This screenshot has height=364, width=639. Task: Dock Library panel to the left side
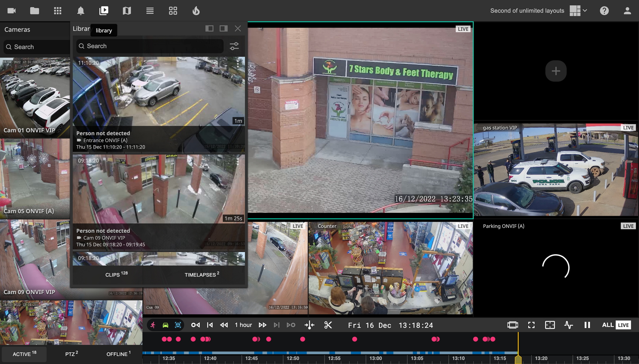pos(209,29)
